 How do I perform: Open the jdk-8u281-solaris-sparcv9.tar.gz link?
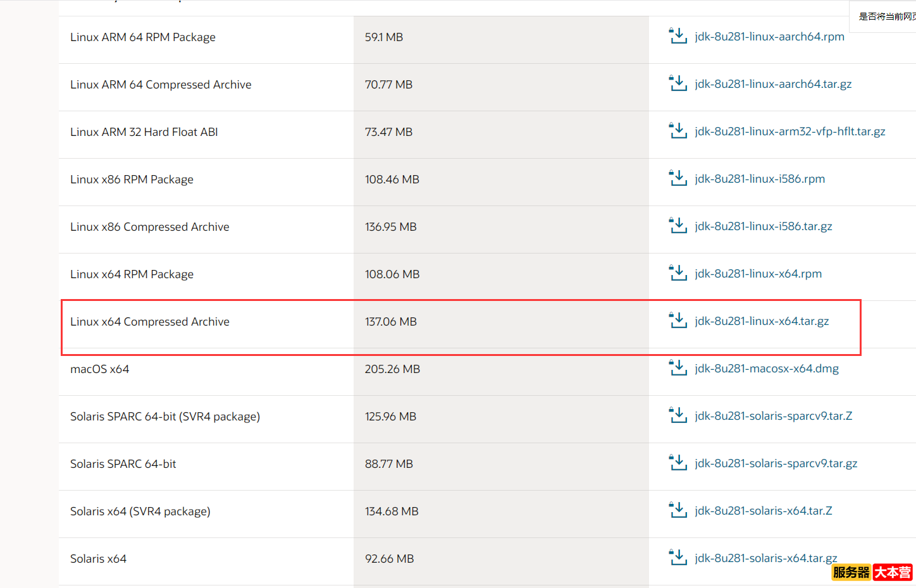click(776, 463)
